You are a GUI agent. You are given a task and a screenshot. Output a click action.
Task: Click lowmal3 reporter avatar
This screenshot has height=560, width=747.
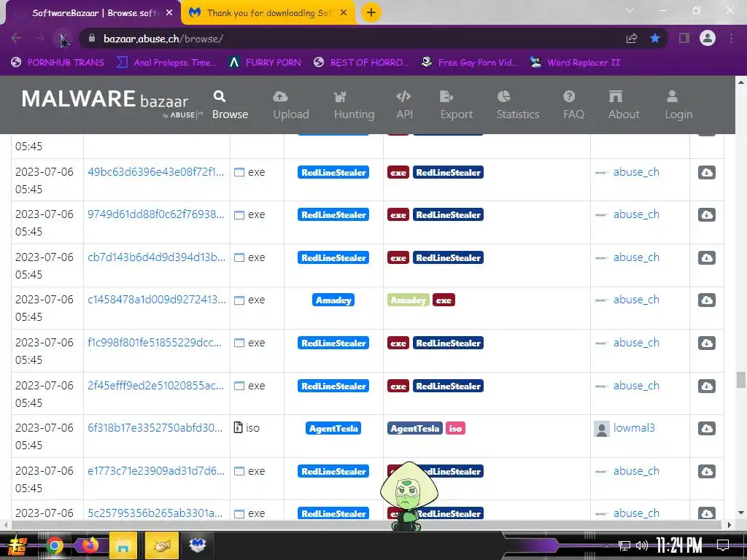coord(602,429)
